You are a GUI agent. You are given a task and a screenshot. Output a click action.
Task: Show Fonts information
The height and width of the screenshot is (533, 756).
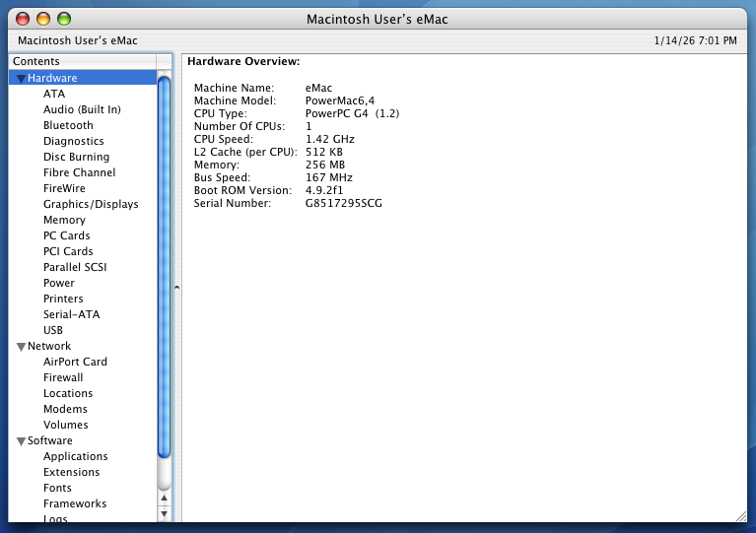tap(57, 489)
